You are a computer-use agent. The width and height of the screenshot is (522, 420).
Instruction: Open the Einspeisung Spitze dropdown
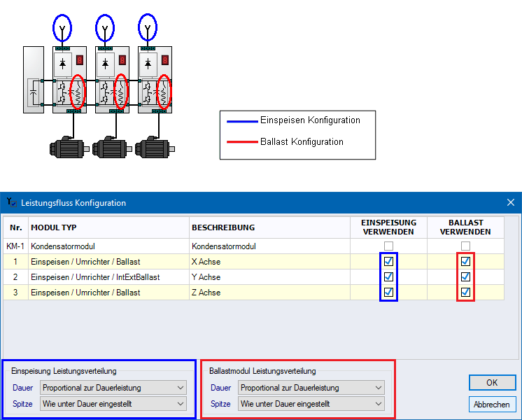(113, 404)
